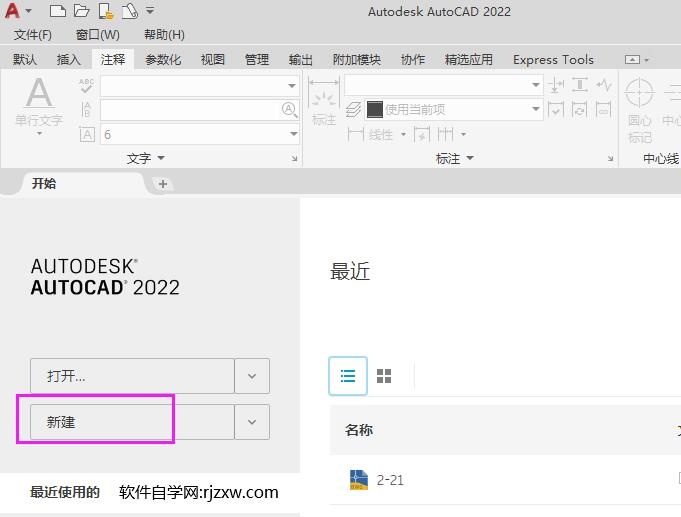This screenshot has width=681, height=517.
Task: Click the dimension layer override icon
Action: (354, 109)
